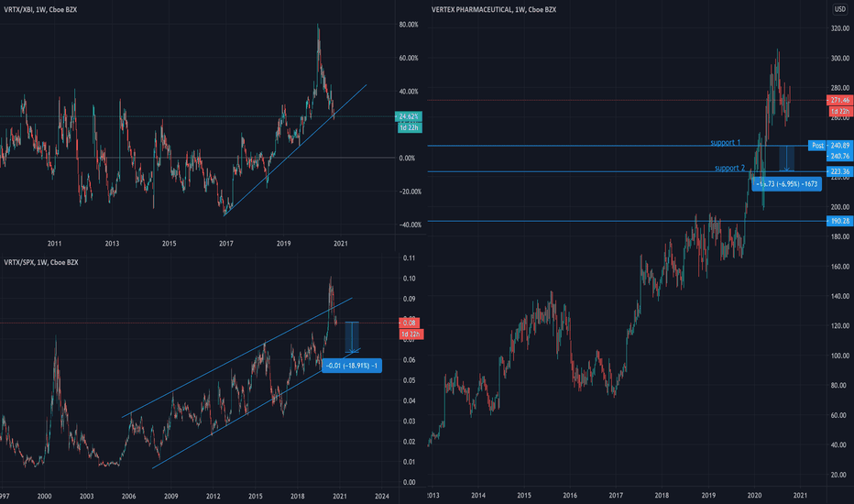
Task: Select the VRTX/SPX chart title
Action: 41,263
